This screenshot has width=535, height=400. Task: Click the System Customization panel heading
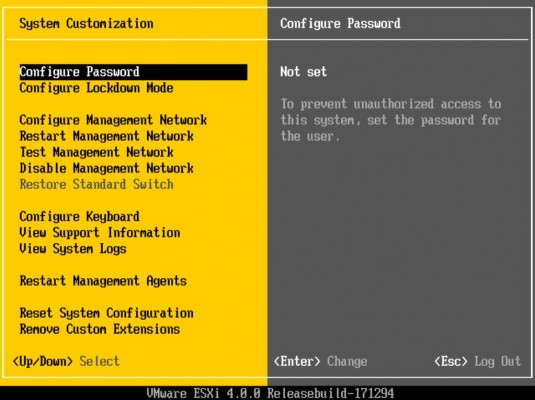[86, 24]
